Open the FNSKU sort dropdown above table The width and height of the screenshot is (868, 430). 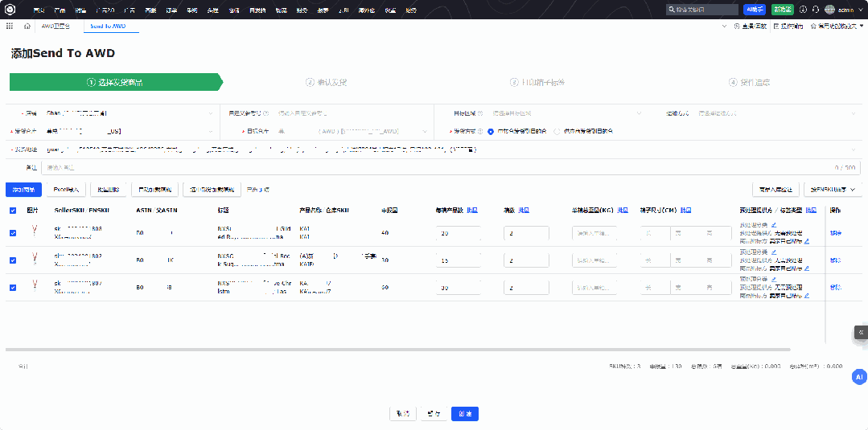pos(833,190)
